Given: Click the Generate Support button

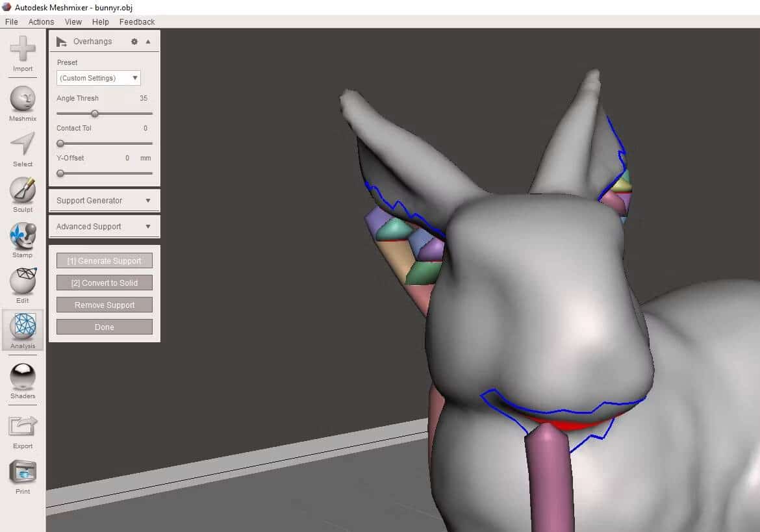Looking at the screenshot, I should pyautogui.click(x=104, y=260).
